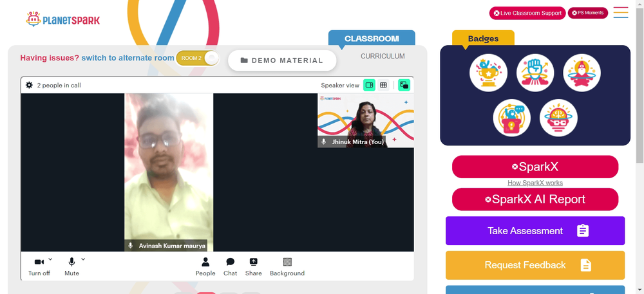The image size is (644, 294).
Task: Click the folder icon in Demo Material
Action: [x=244, y=60]
